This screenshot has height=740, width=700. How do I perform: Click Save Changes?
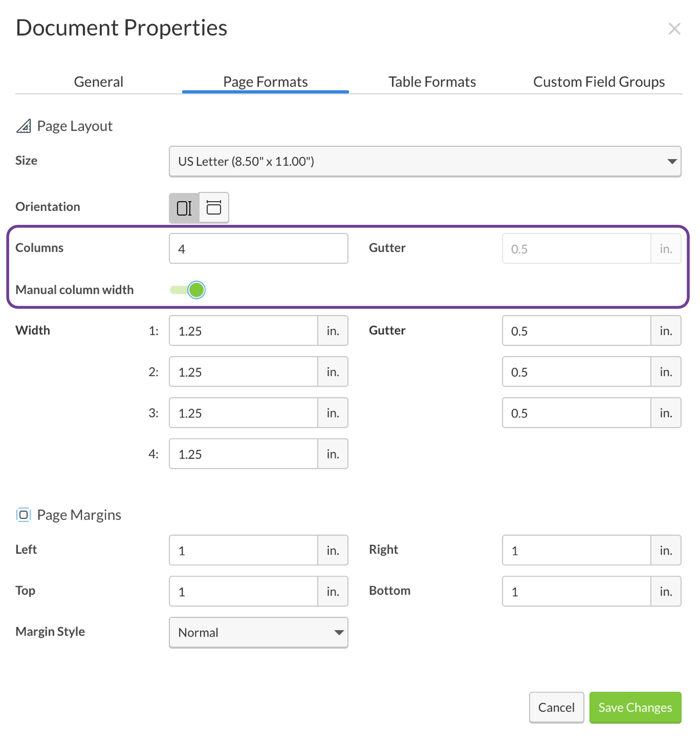click(635, 707)
